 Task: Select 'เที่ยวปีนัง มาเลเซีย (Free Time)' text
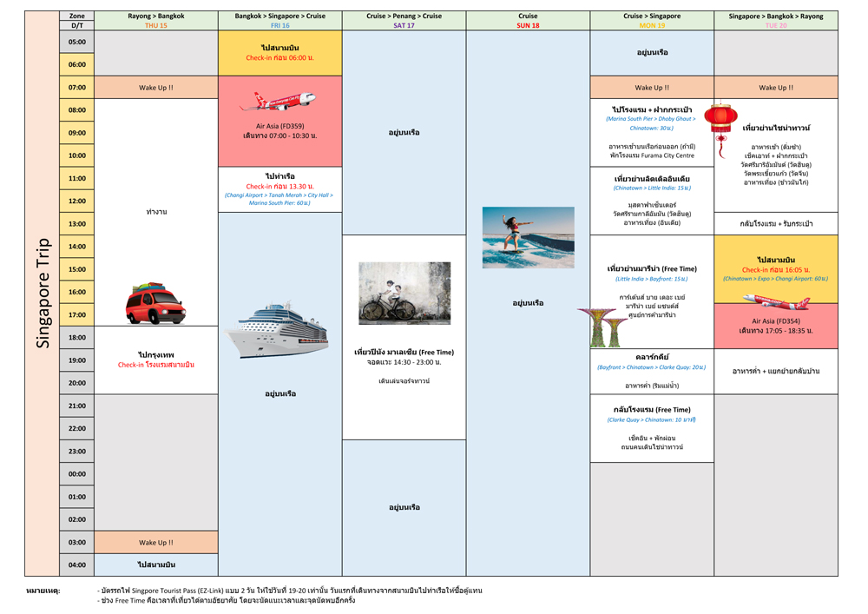pyautogui.click(x=404, y=352)
